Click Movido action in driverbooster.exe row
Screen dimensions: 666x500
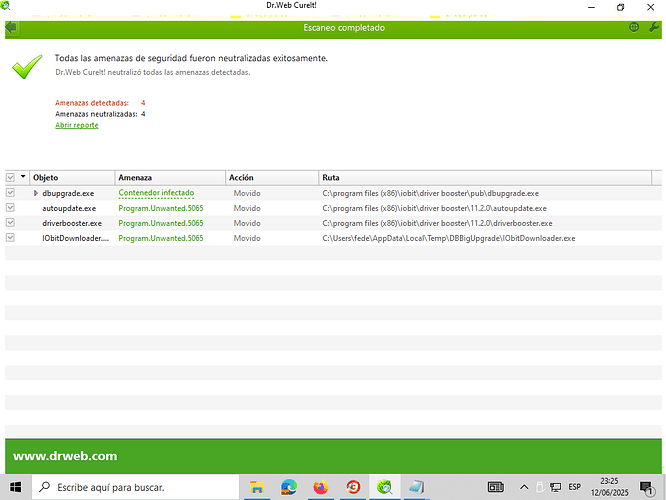tap(247, 223)
